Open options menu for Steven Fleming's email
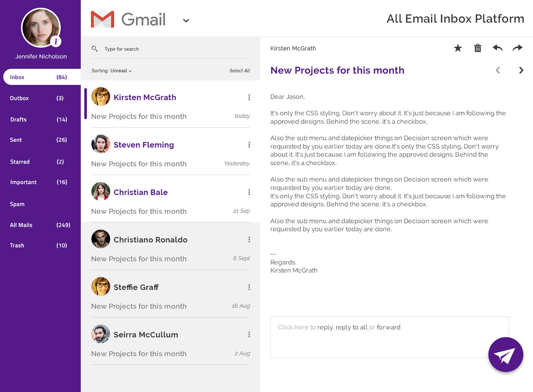The image size is (533, 392). [x=249, y=145]
